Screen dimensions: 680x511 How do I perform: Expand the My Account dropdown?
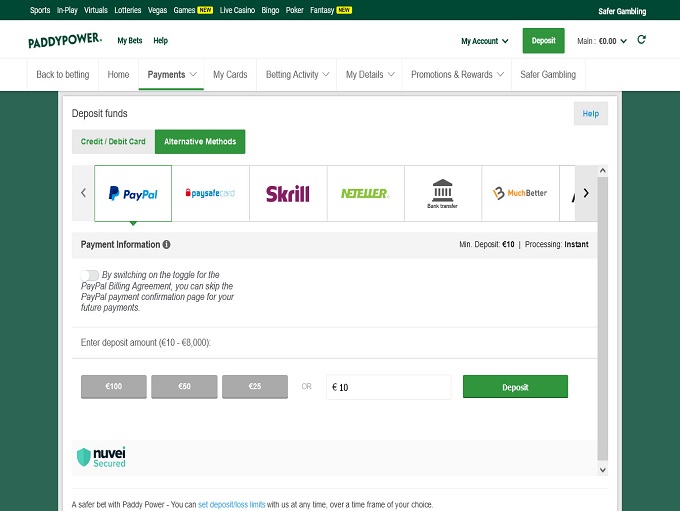[484, 41]
